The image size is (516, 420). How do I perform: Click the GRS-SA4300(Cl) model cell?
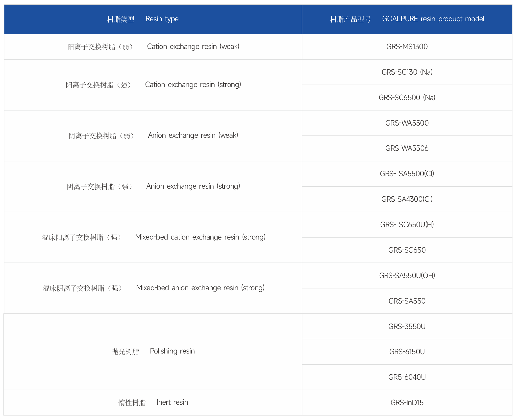click(x=407, y=199)
